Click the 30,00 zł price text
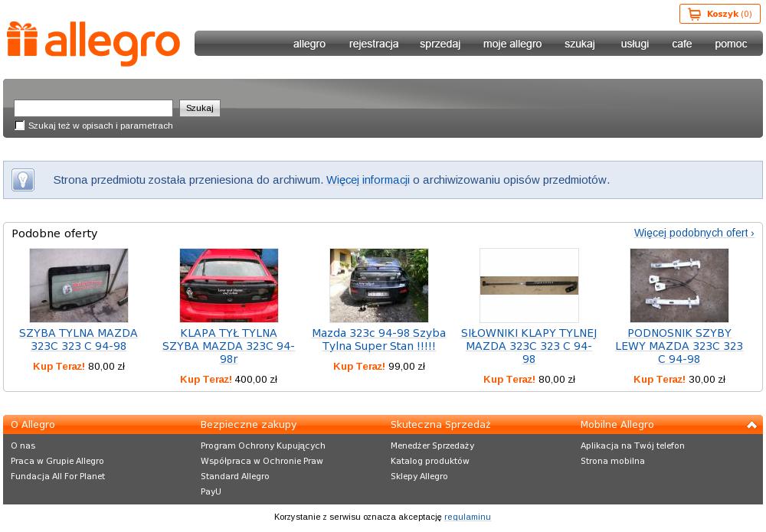 point(707,380)
